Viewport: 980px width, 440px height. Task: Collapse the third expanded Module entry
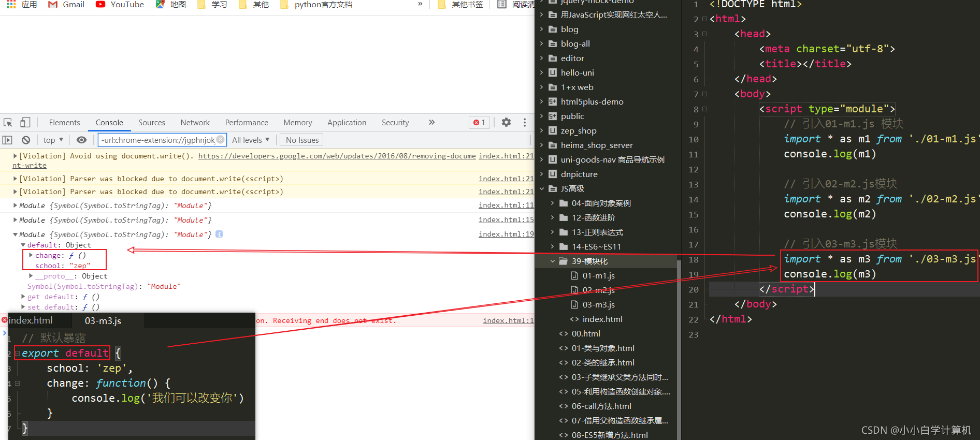(x=15, y=234)
